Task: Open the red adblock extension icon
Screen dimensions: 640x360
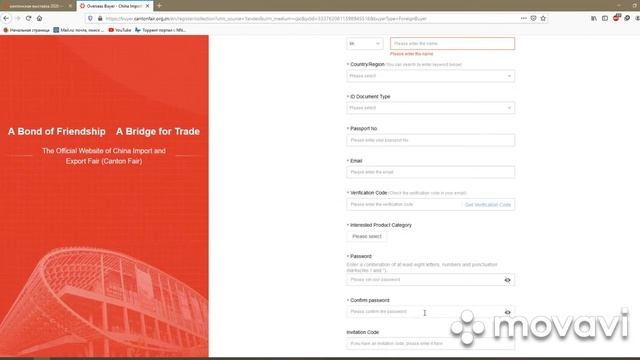Action: [616, 18]
